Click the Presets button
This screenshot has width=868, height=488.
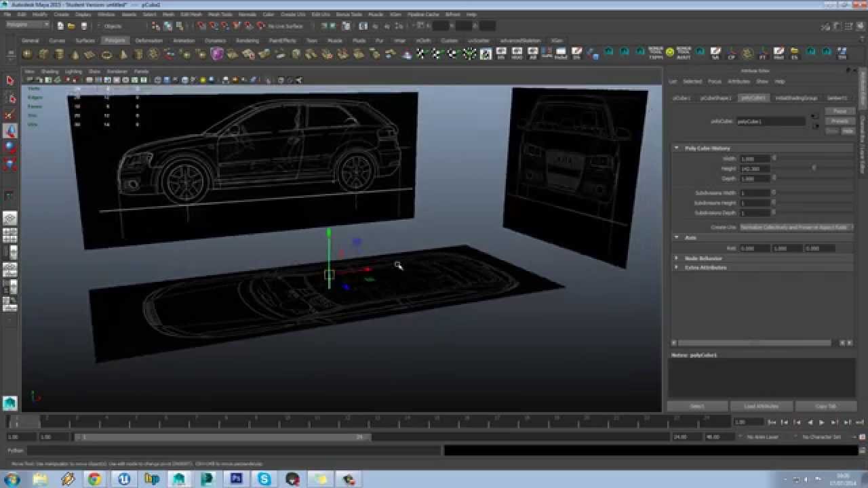840,121
